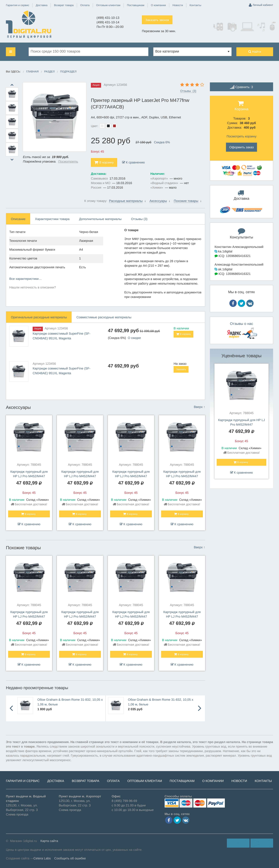Image resolution: width=279 pixels, height=868 pixels.
Task: Click the shopping cart Корзина icon
Action: point(241,103)
